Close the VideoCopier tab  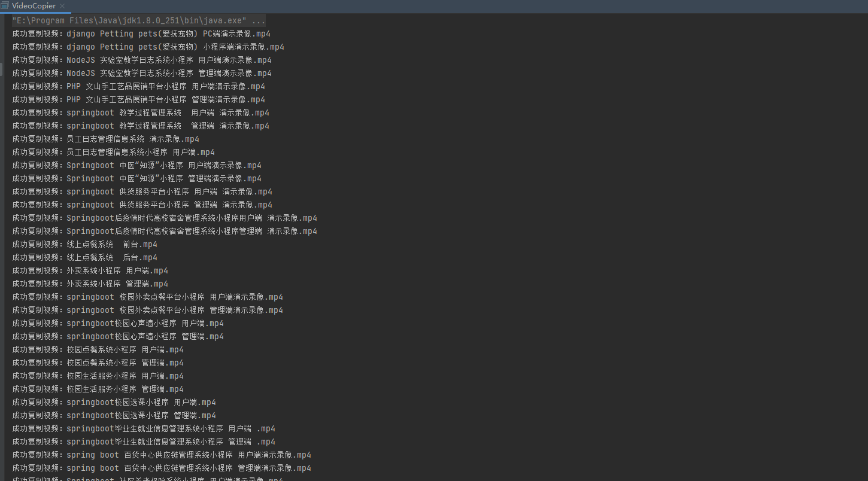click(62, 6)
